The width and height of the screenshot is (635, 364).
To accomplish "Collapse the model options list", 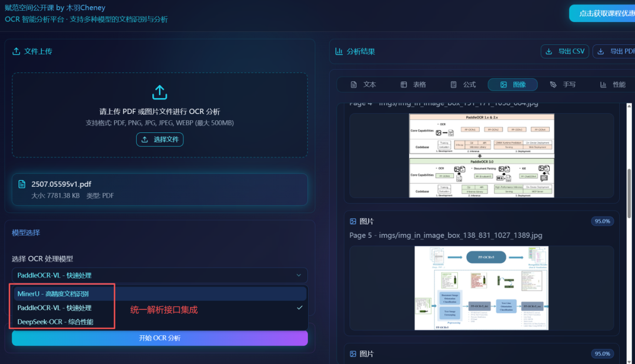I will point(159,275).
